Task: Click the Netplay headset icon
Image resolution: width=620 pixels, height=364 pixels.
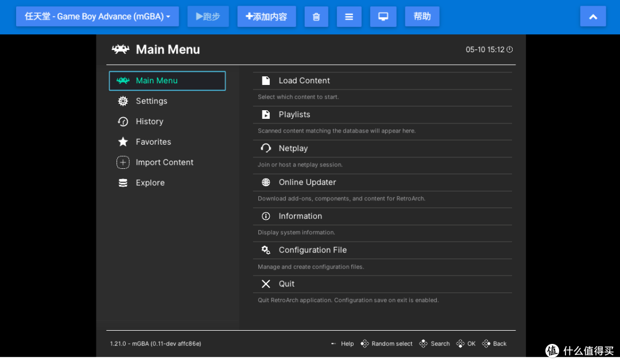Action: pyautogui.click(x=266, y=148)
